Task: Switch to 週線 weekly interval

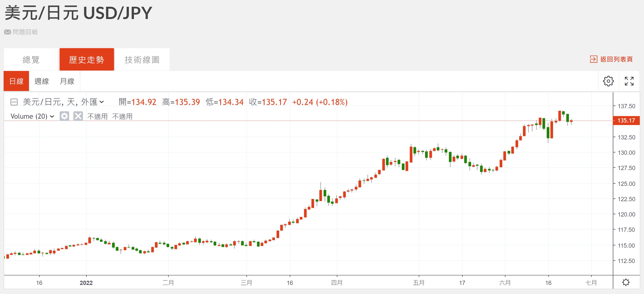Action: (41, 81)
